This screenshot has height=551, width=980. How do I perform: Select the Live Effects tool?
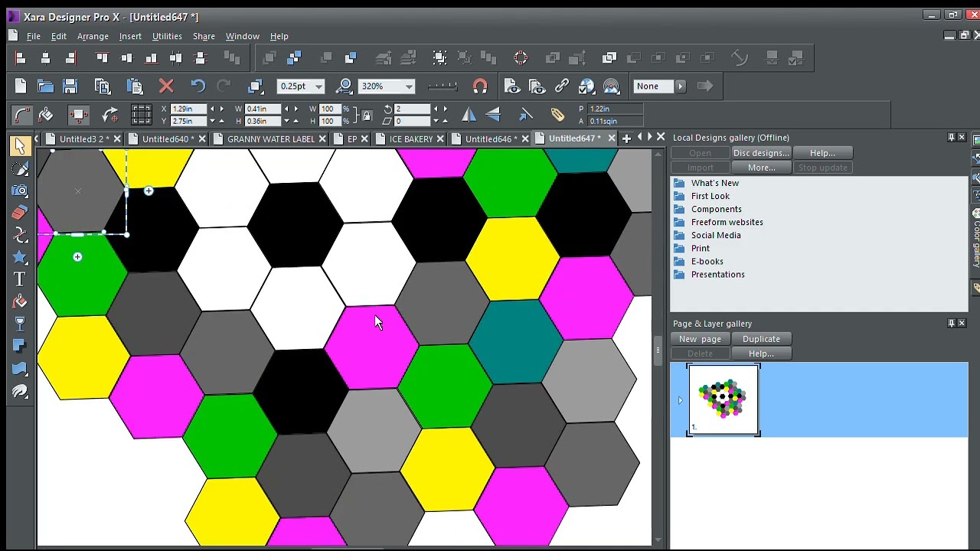[20, 392]
